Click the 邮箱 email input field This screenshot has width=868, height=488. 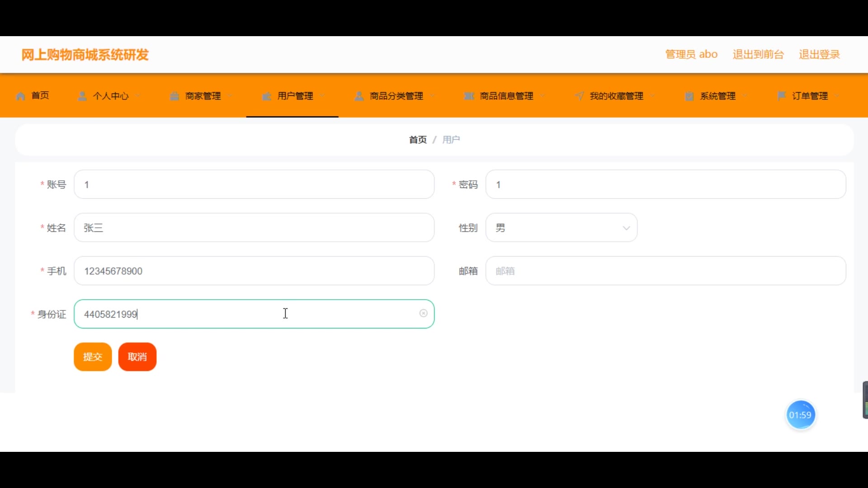665,271
